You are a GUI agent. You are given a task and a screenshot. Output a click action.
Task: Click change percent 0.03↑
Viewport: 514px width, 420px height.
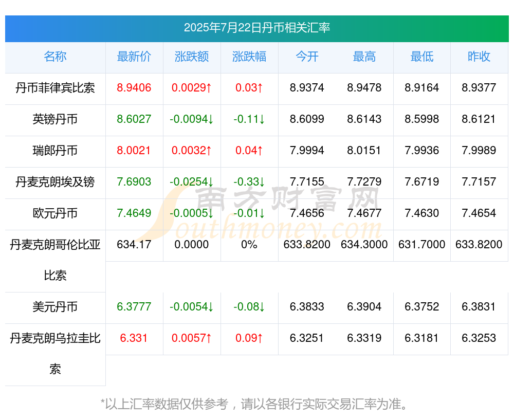(x=249, y=87)
